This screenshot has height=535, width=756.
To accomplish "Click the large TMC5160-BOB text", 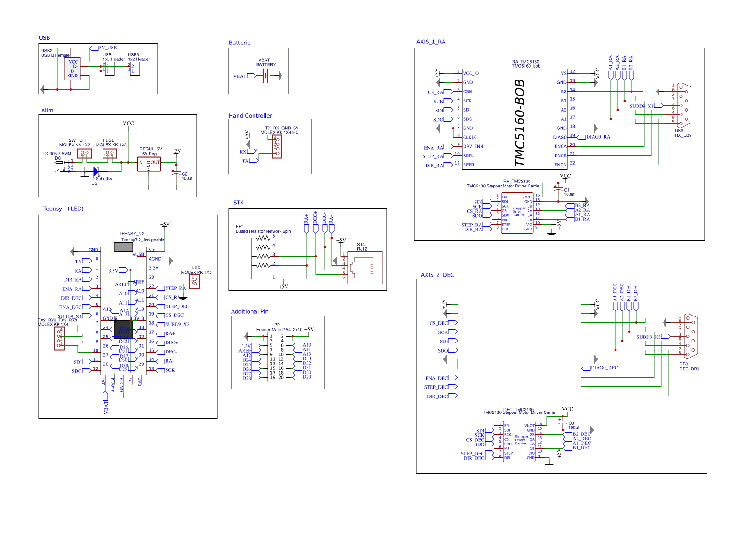I will [x=520, y=123].
